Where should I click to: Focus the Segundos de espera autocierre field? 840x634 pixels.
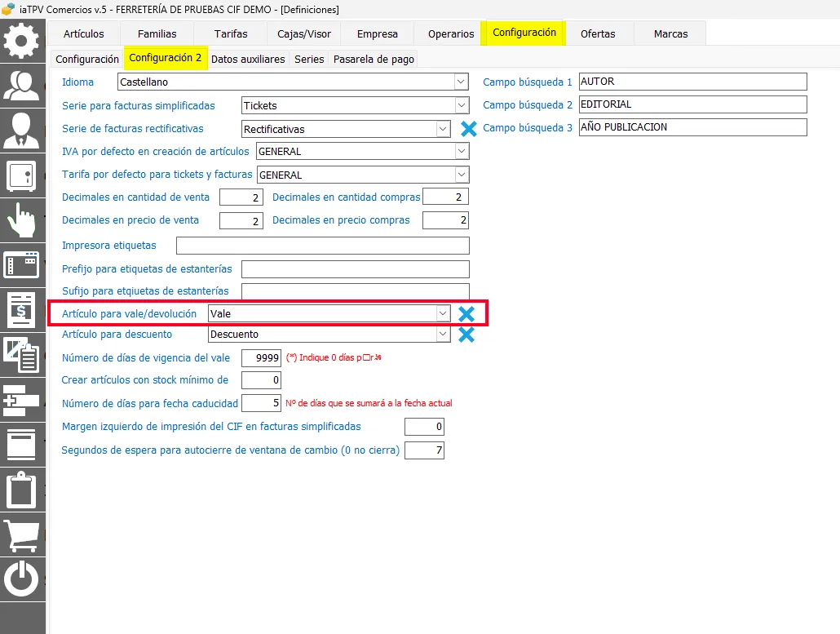pyautogui.click(x=424, y=450)
